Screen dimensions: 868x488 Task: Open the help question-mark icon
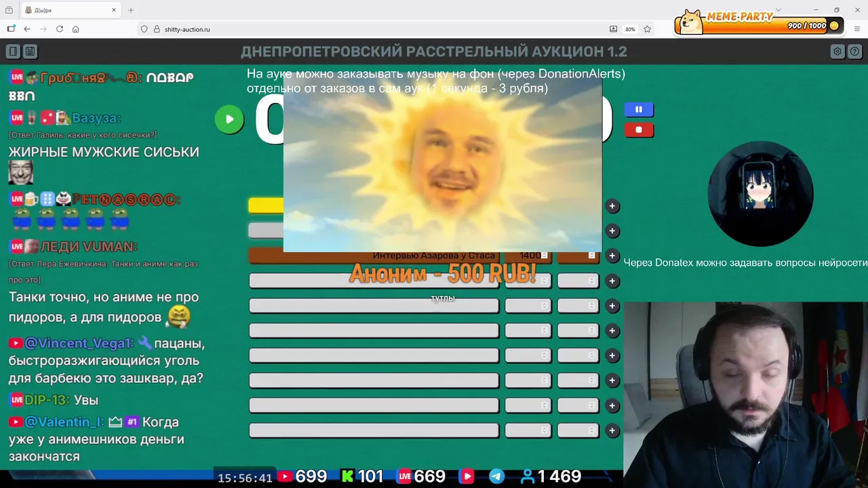tap(854, 52)
